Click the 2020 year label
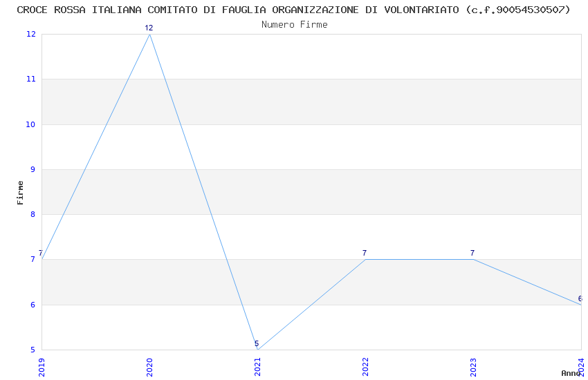The width and height of the screenshot is (588, 380). tap(149, 368)
